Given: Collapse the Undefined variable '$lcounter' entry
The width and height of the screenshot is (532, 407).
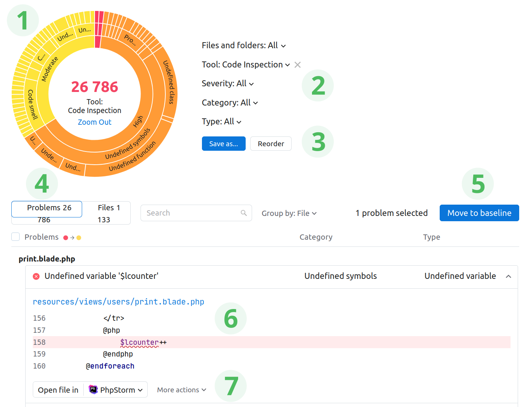Looking at the screenshot, I should pyautogui.click(x=509, y=276).
